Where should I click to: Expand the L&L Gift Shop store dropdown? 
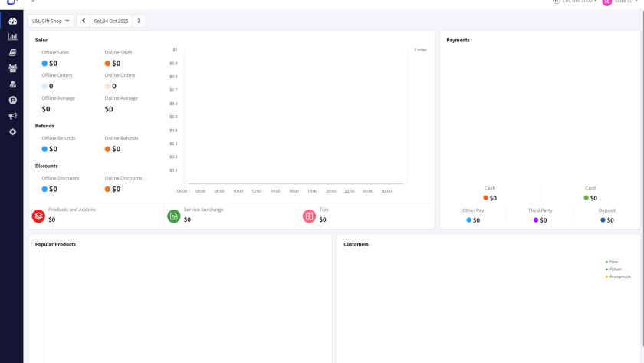[51, 21]
